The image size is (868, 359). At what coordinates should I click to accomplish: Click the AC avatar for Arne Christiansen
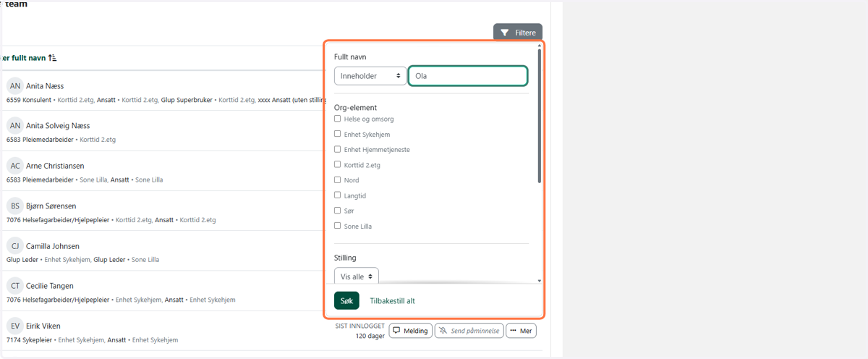tap(15, 166)
